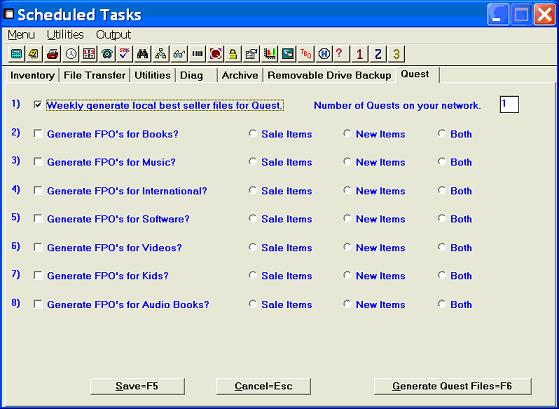Click the Number of Quests input field

pyautogui.click(x=509, y=104)
